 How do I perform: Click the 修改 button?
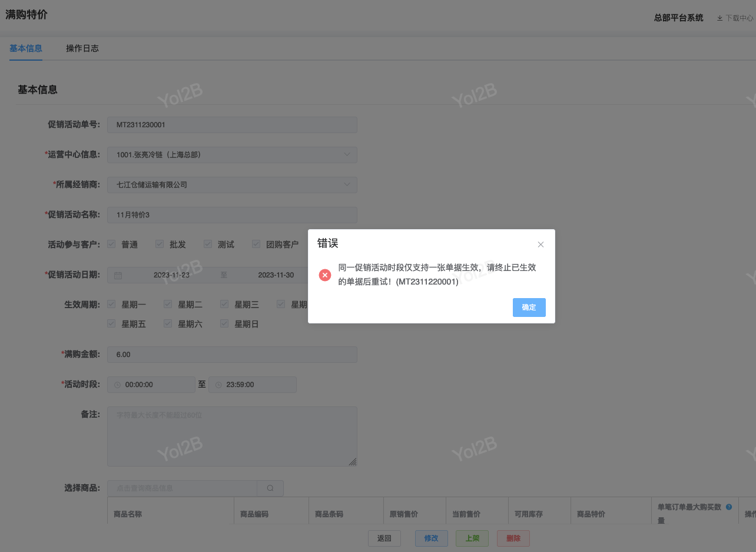(432, 538)
